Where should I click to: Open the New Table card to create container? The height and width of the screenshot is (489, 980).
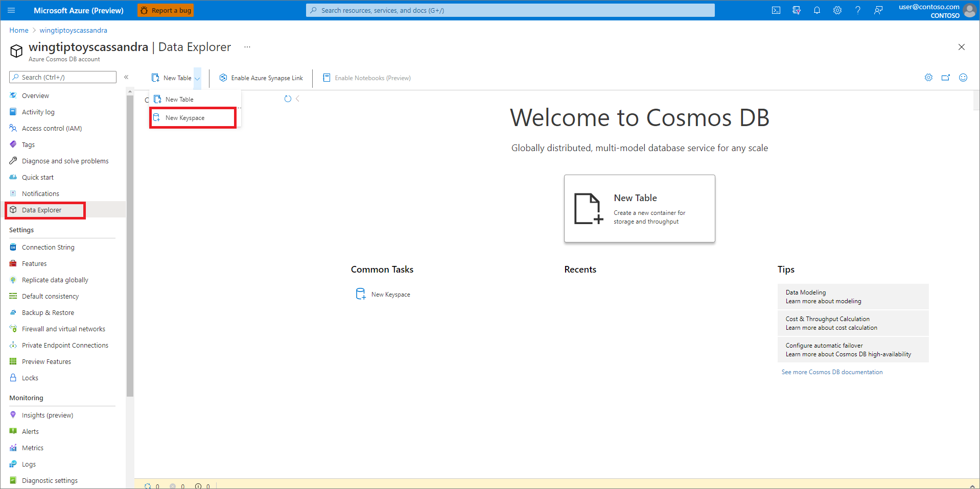[639, 208]
